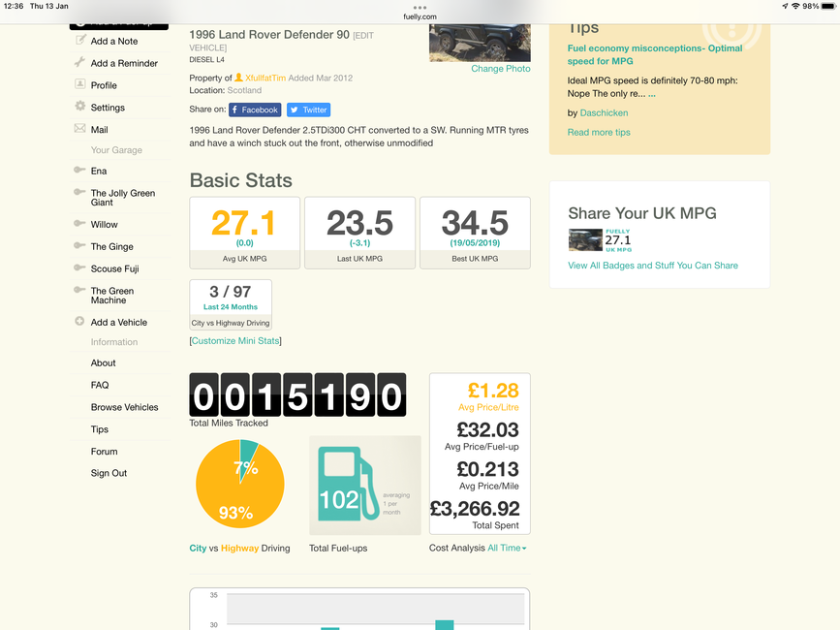The width and height of the screenshot is (840, 630).
Task: Open the Add a Note menu item
Action: point(114,42)
